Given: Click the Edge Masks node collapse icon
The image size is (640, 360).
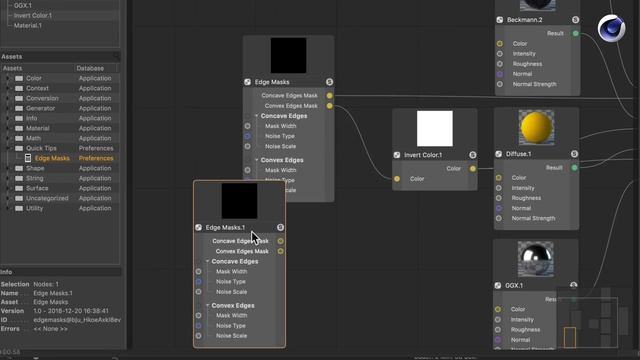Looking at the screenshot, I should 248,82.
